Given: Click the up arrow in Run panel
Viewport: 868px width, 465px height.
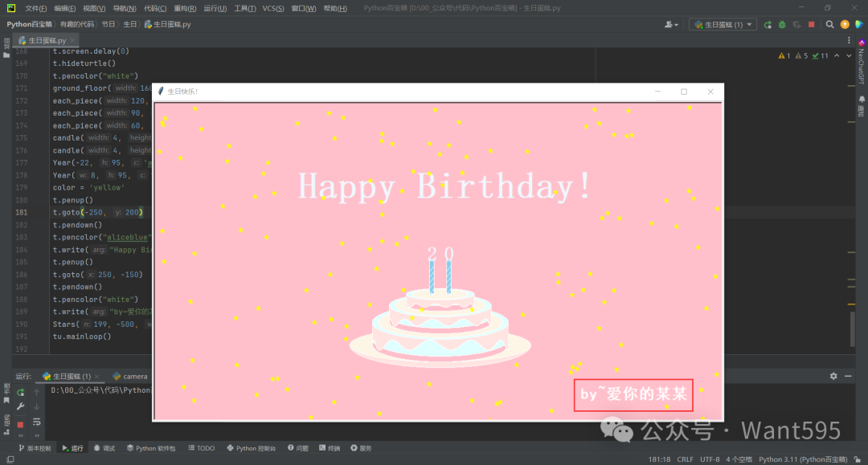Looking at the screenshot, I should [36, 392].
